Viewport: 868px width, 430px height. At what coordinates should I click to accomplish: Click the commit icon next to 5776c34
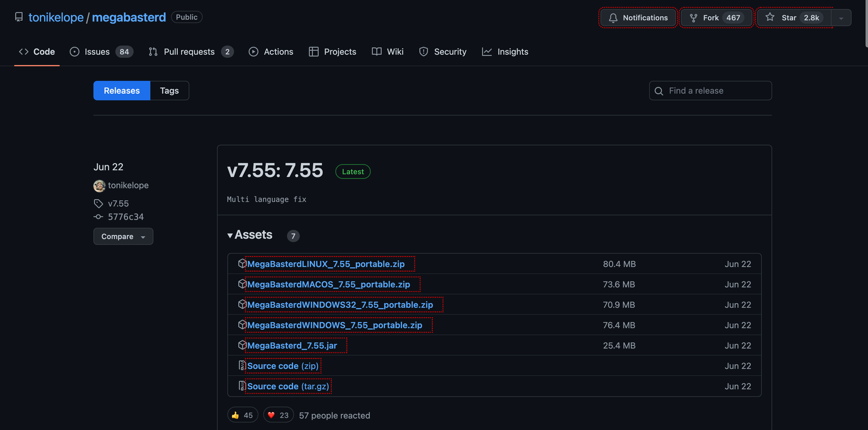point(98,217)
